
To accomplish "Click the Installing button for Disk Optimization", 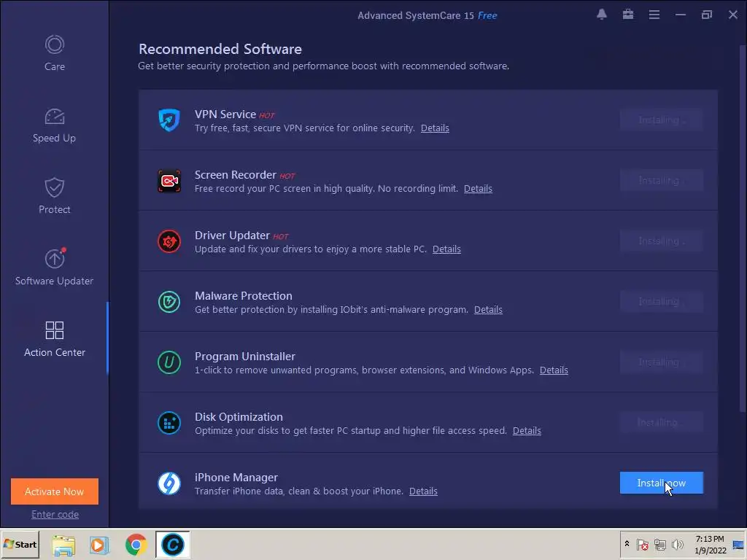I will tap(661, 422).
